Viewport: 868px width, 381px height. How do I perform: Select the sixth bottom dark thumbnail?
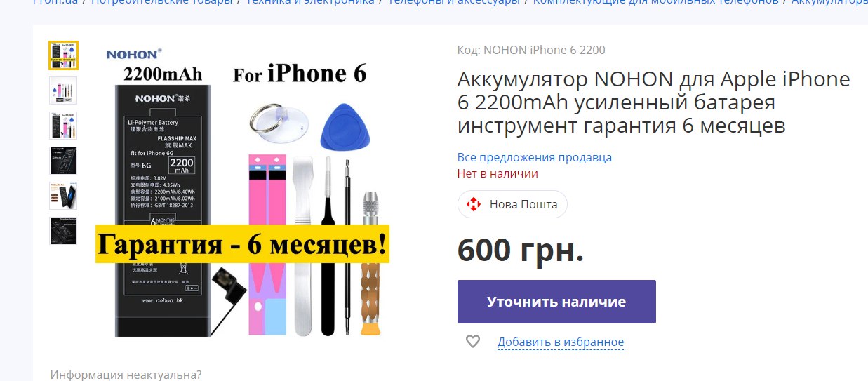click(63, 231)
